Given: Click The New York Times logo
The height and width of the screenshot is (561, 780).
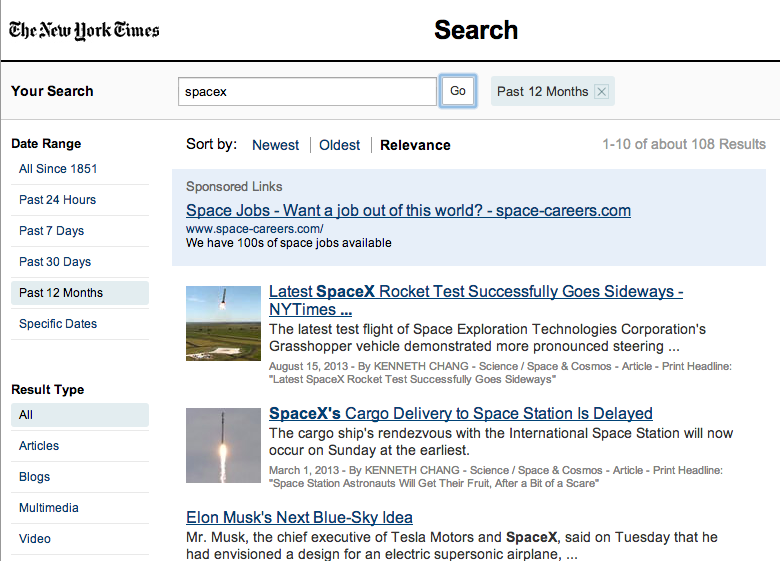Looking at the screenshot, I should (x=84, y=30).
